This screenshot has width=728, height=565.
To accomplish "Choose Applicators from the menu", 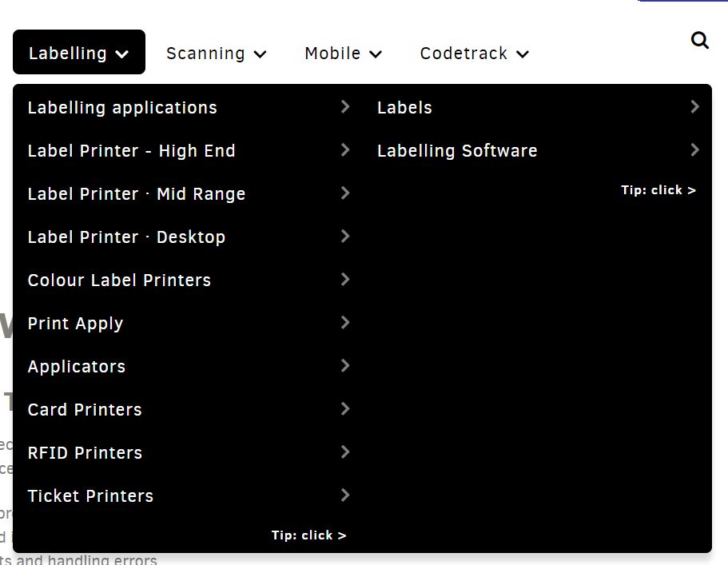I will tap(77, 367).
